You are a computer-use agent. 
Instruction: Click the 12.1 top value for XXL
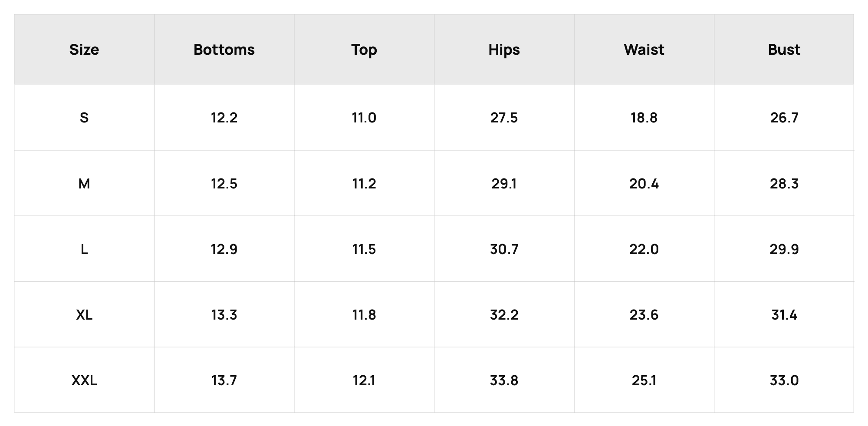364,380
